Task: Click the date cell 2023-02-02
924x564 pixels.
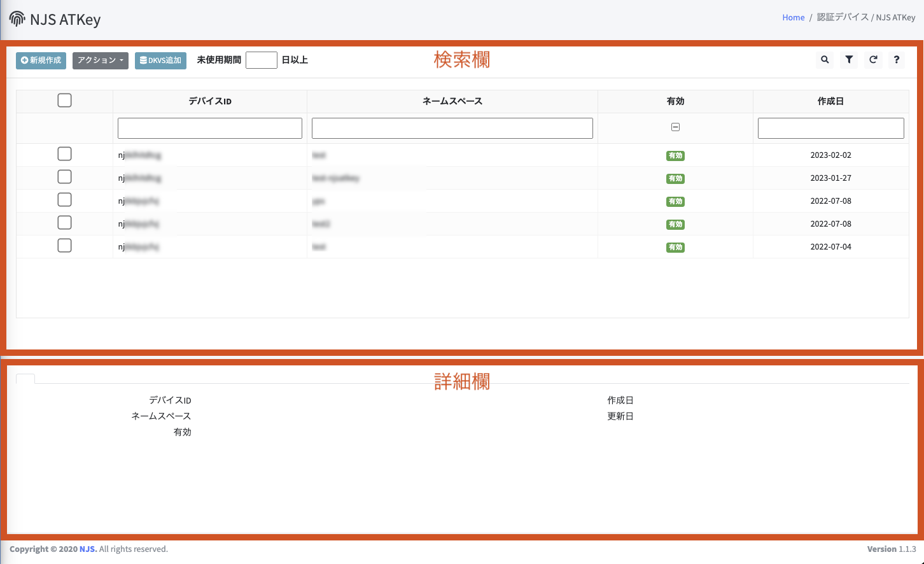Action: [830, 155]
